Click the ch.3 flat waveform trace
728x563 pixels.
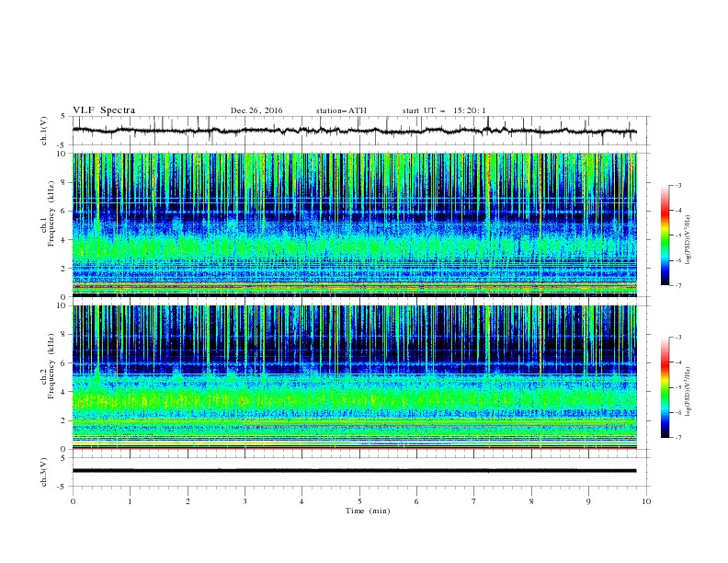pos(355,471)
